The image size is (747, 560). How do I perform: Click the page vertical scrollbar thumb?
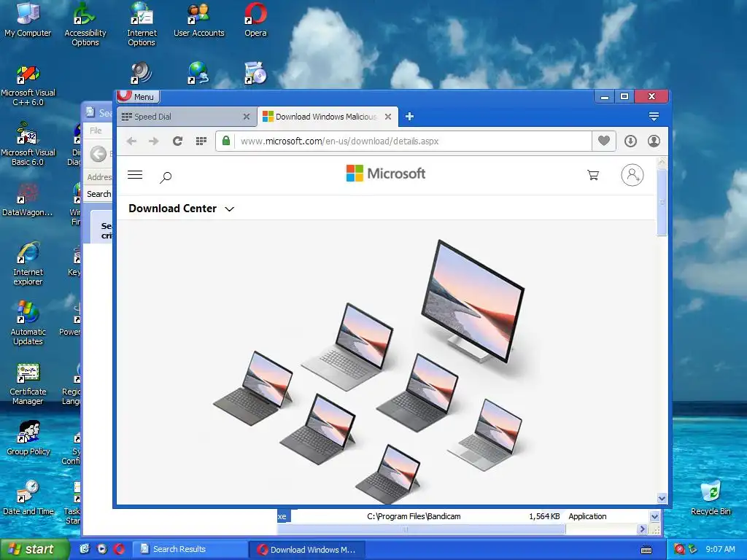click(x=662, y=201)
